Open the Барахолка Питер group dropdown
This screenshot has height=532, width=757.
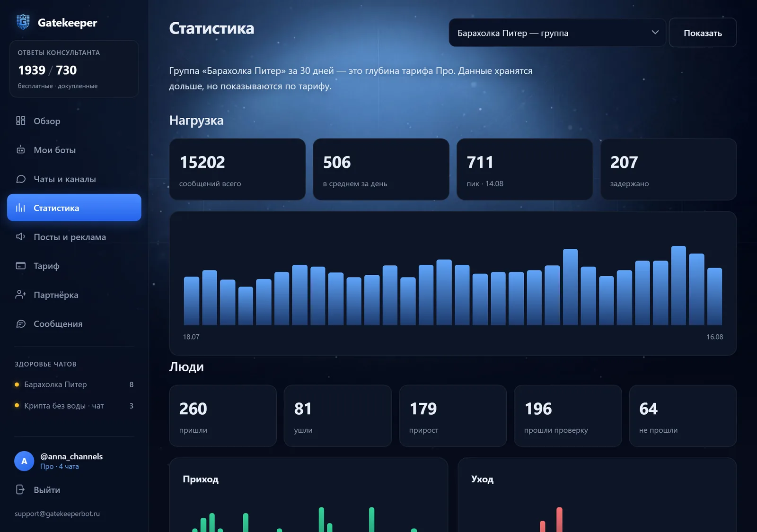click(557, 33)
